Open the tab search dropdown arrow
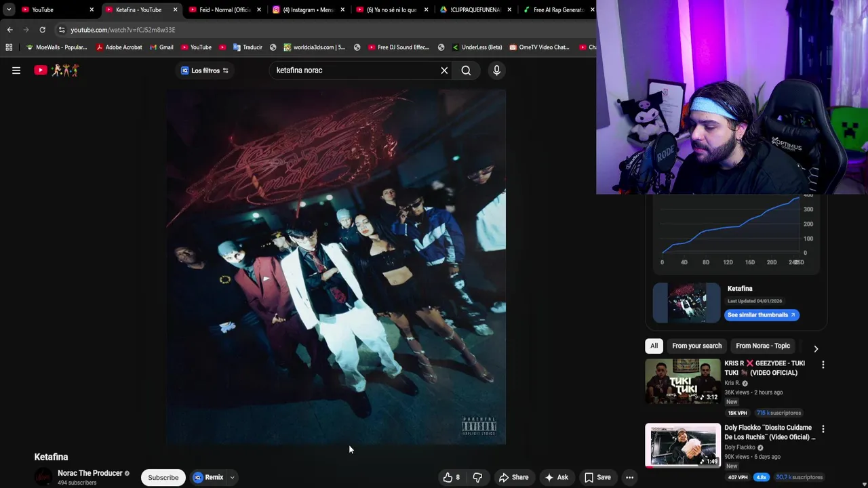The width and height of the screenshot is (868, 488). pyautogui.click(x=8, y=9)
